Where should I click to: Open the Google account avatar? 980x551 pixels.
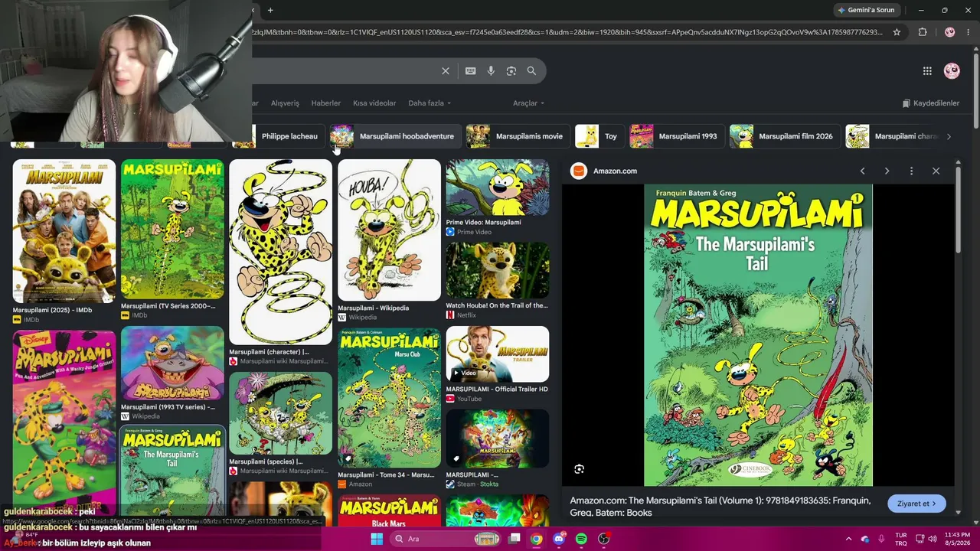[x=952, y=70]
